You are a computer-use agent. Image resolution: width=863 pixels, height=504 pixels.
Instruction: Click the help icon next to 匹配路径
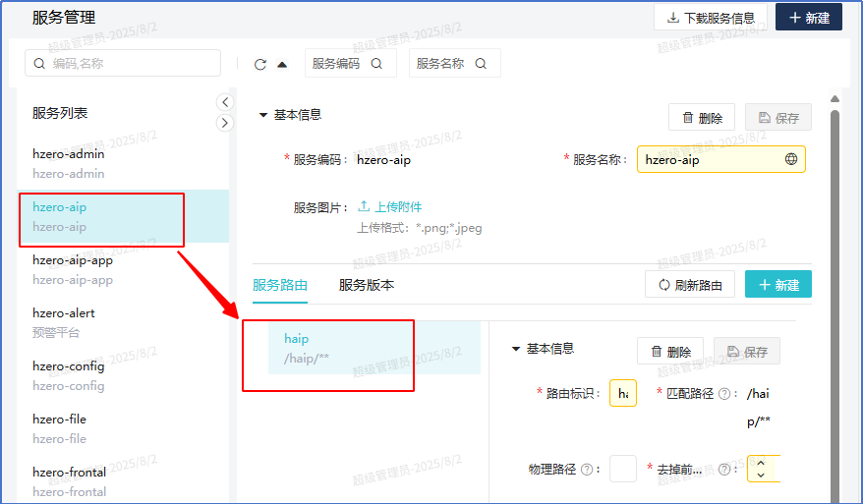pos(724,393)
